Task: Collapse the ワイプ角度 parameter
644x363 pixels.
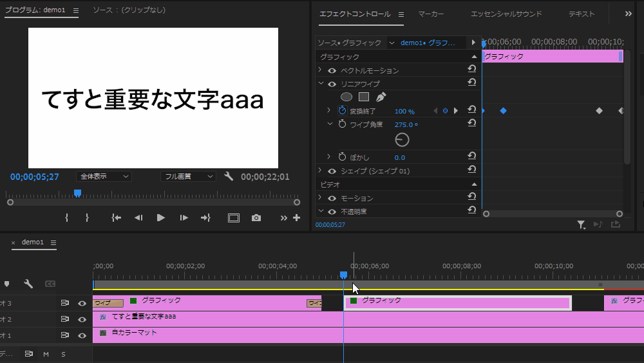Action: coord(329,123)
